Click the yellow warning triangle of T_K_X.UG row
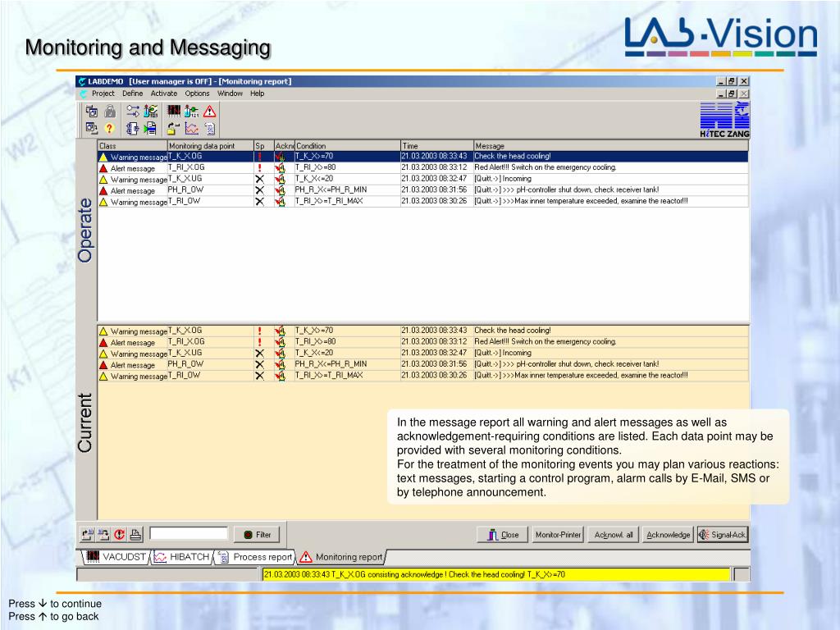This screenshot has width=840, height=630. (x=103, y=180)
